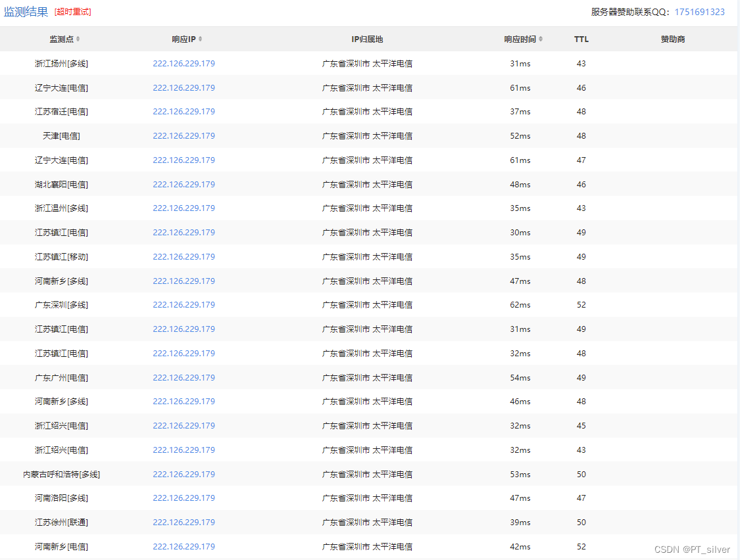
Task: Open QQ number 1751691323 link
Action: 699,12
